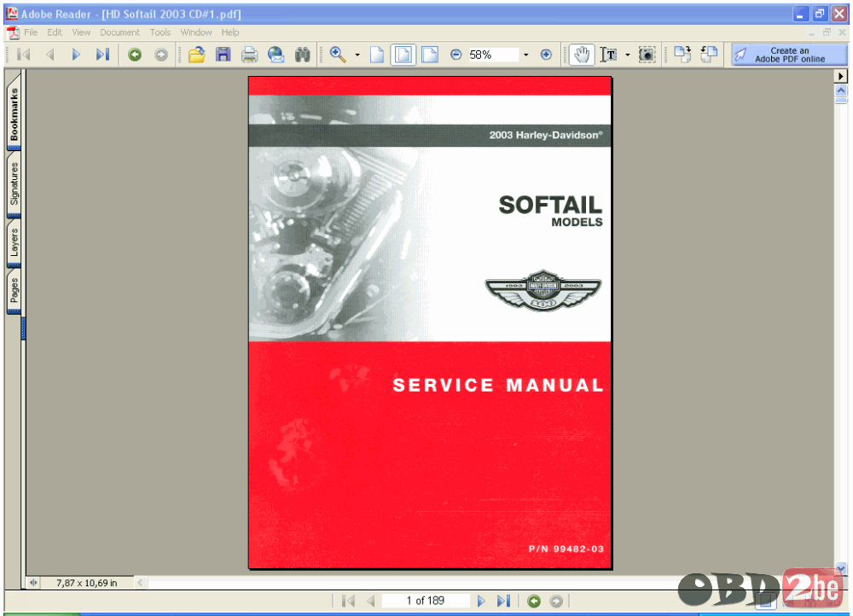Go to previous page in bottom status bar
Viewport: 853px width, 616px height.
(371, 601)
